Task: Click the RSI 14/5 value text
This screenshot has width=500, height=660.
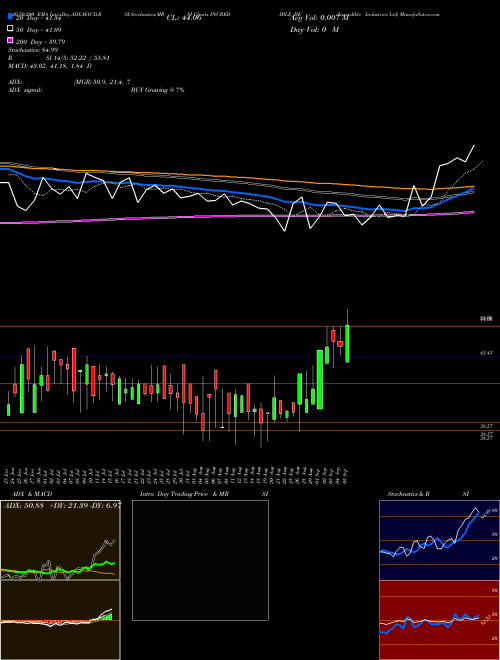Action: click(x=77, y=58)
